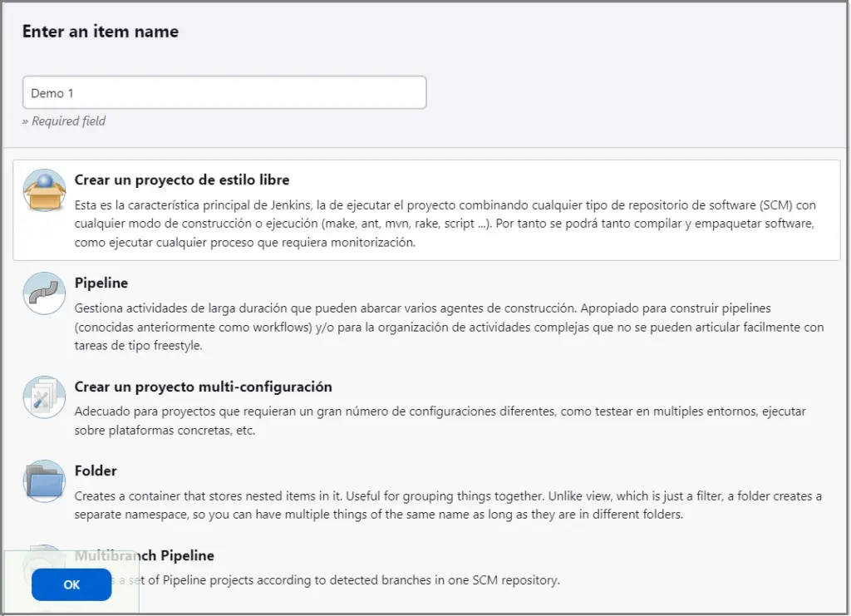Focus the item name field containing 'Demo 1'
851x616 pixels.
point(224,93)
